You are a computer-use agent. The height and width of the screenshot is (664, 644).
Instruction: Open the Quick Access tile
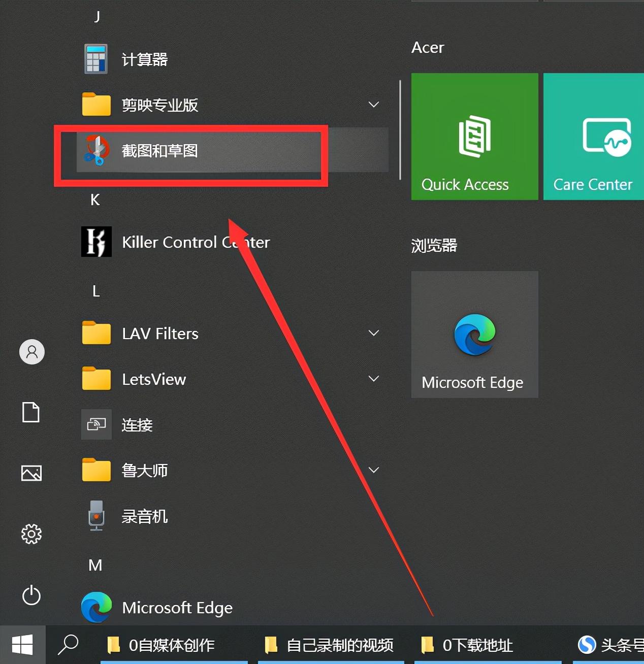tap(474, 137)
